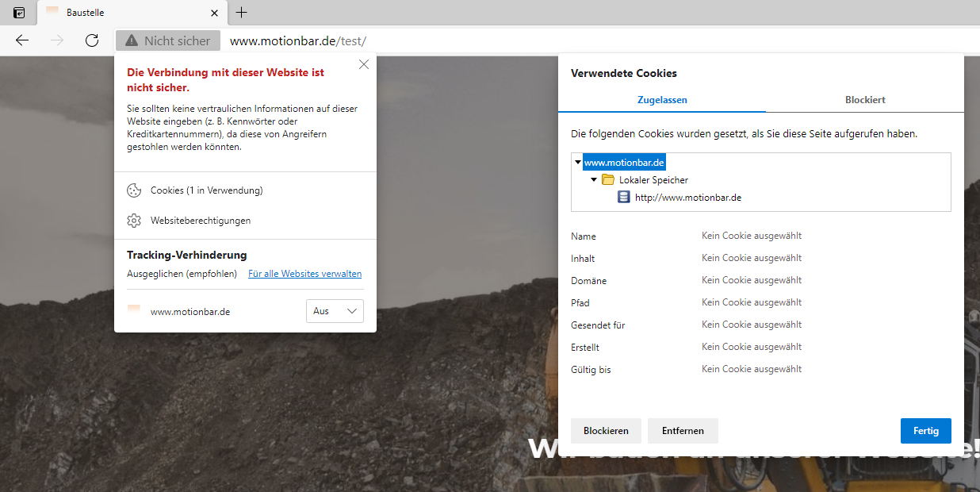The height and width of the screenshot is (492, 980).
Task: Click the gear icon beside Websiteberechtigungen
Action: point(134,221)
